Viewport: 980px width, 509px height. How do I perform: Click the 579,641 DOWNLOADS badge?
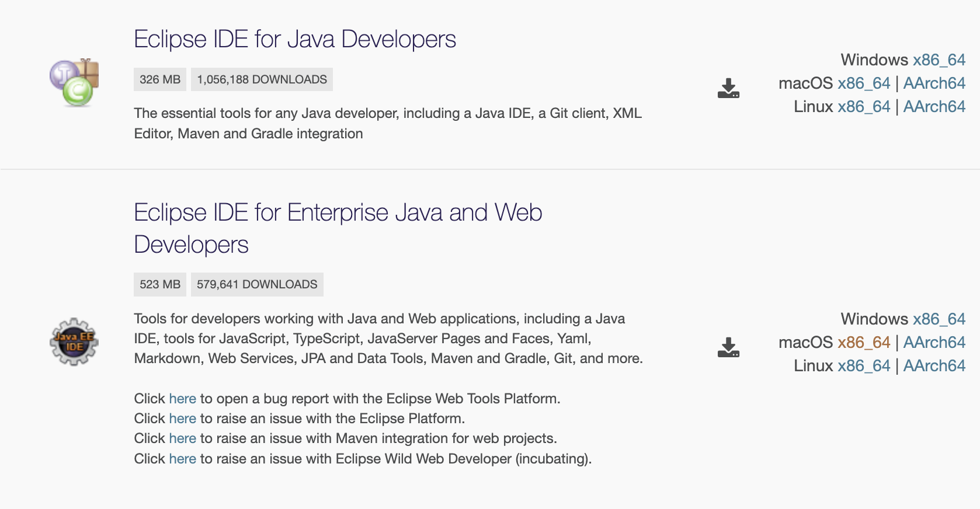257,284
